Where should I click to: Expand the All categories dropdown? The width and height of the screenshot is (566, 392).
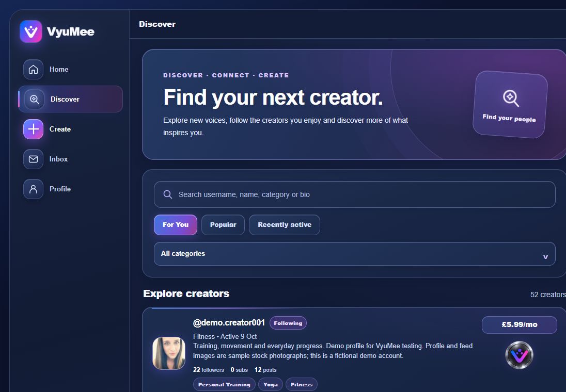[354, 254]
